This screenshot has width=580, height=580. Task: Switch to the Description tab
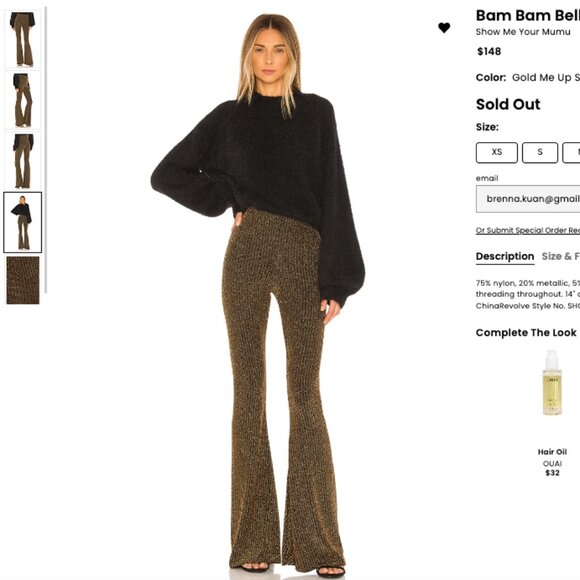[x=505, y=256]
